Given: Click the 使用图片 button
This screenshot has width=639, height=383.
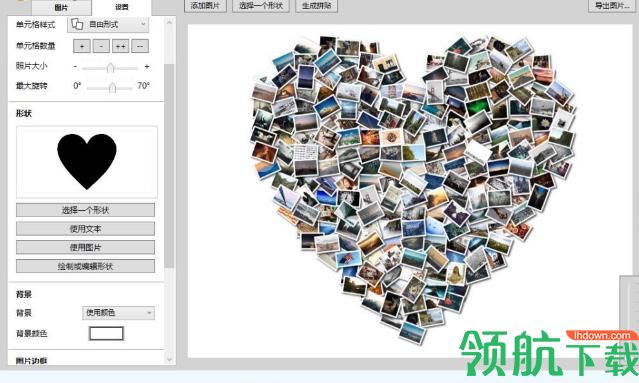Looking at the screenshot, I should click(86, 247).
